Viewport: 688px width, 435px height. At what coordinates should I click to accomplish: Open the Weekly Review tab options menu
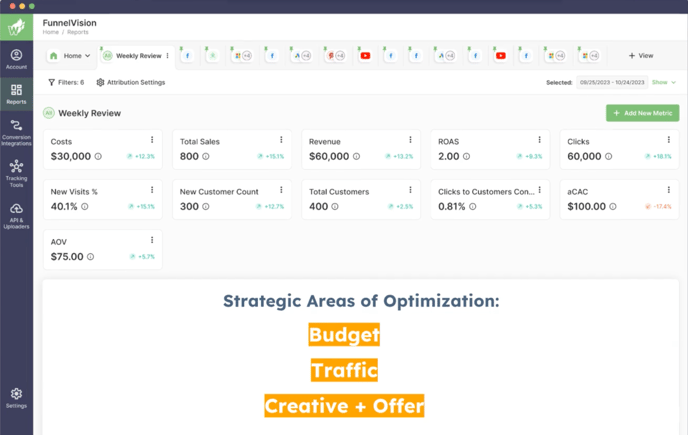[x=167, y=56]
